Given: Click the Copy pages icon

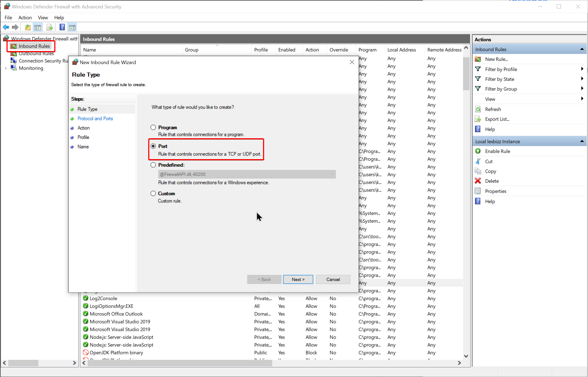Looking at the screenshot, I should point(478,171).
